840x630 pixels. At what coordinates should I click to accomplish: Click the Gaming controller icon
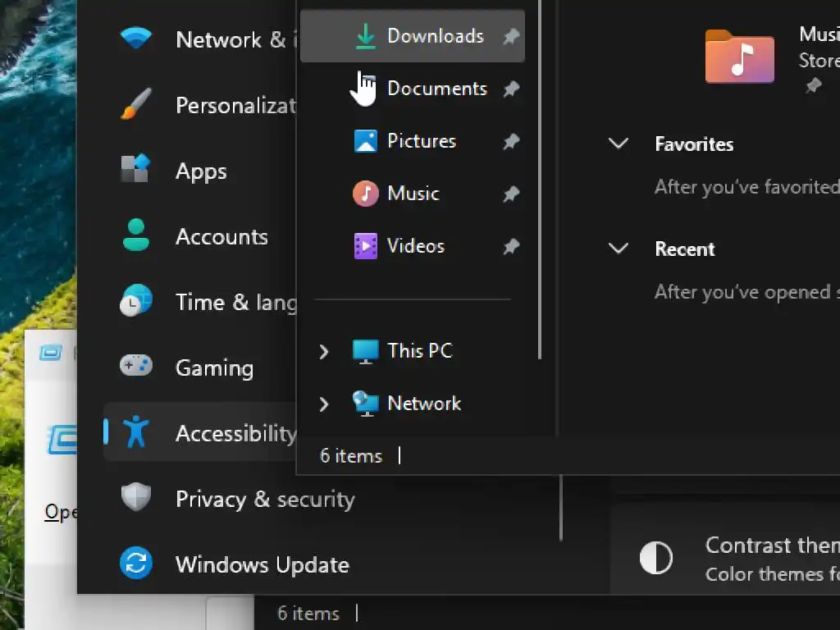[136, 366]
